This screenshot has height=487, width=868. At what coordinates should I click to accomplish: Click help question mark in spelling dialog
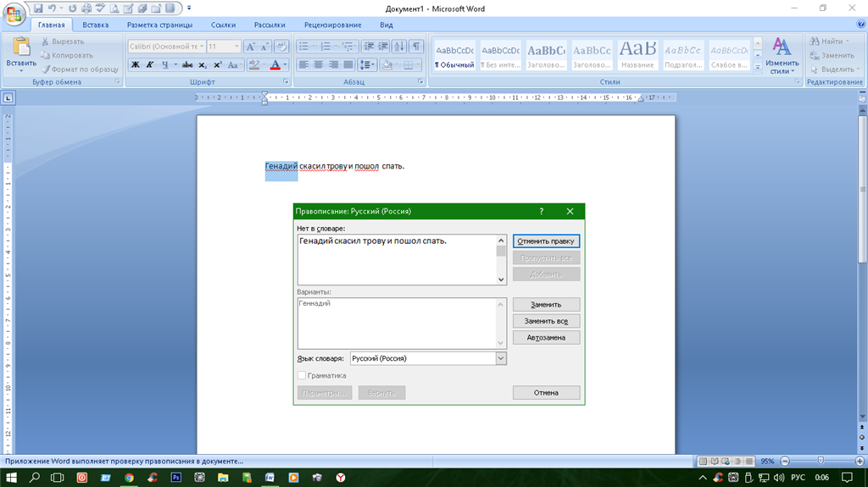(542, 211)
